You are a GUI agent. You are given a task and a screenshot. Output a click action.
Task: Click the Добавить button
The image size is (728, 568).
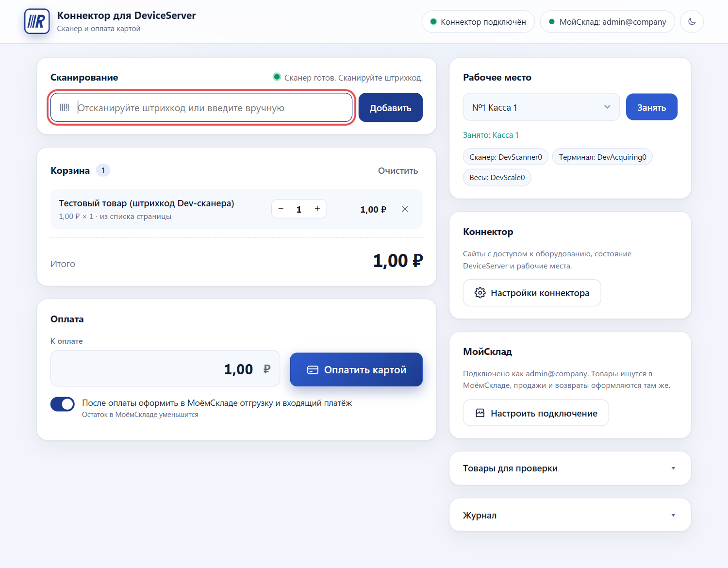coord(391,108)
